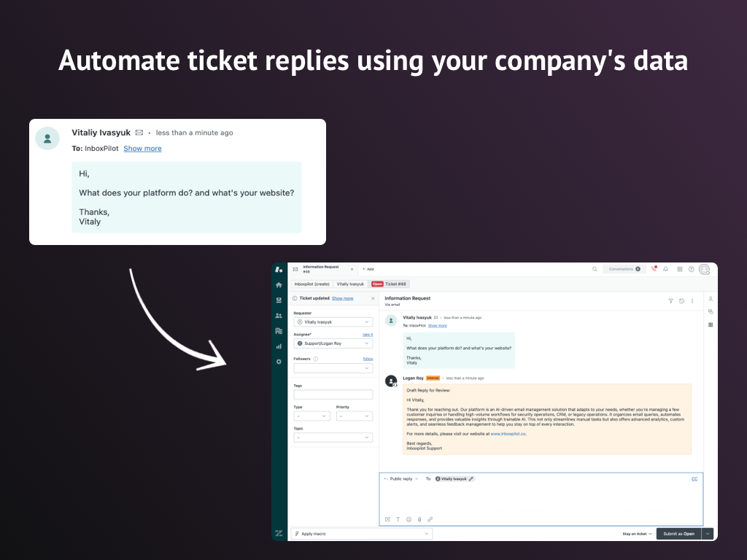The width and height of the screenshot is (747, 560).
Task: Click the Followers info icon
Action: click(x=315, y=359)
